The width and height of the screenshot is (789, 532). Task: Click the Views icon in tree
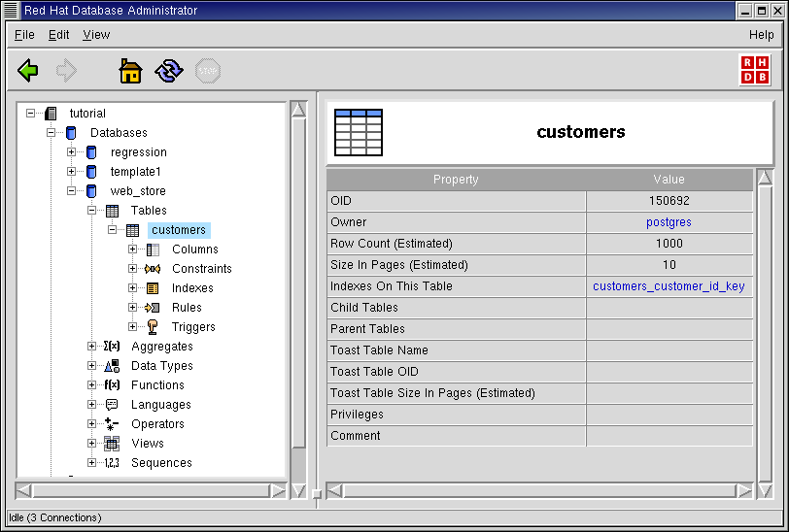coord(112,443)
